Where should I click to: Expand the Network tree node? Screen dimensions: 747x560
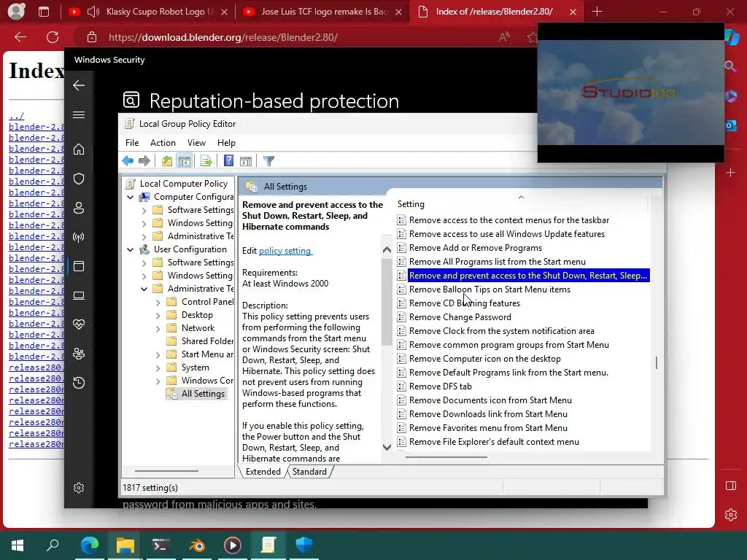[158, 328]
